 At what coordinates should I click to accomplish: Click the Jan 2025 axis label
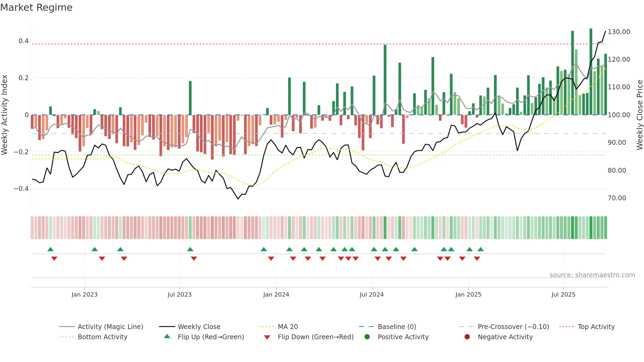tap(468, 294)
